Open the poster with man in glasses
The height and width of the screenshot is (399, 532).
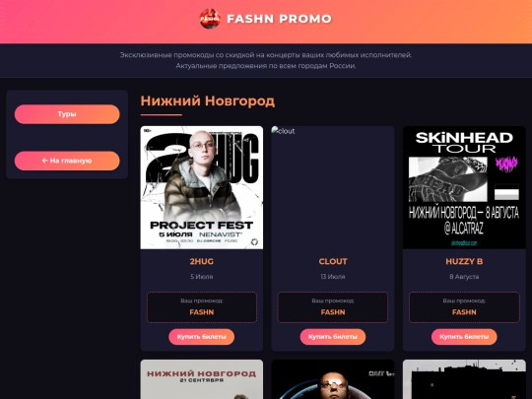point(333,379)
